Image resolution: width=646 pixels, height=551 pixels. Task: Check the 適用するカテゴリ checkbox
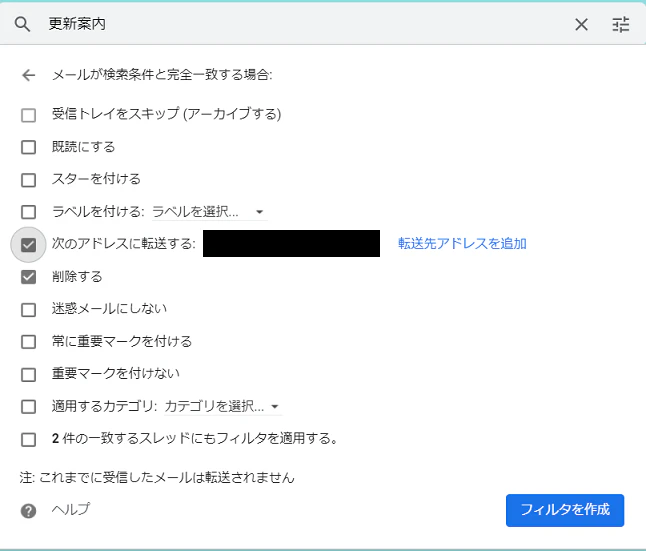pyautogui.click(x=28, y=407)
